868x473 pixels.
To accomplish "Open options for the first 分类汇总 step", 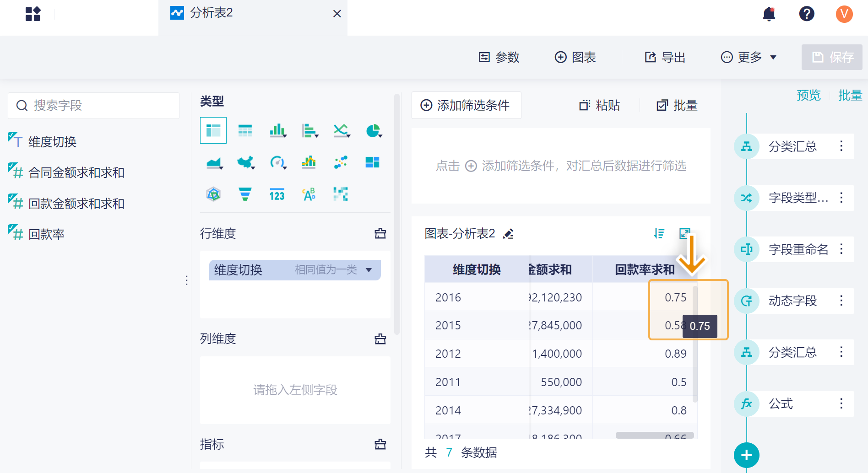I will [x=841, y=146].
